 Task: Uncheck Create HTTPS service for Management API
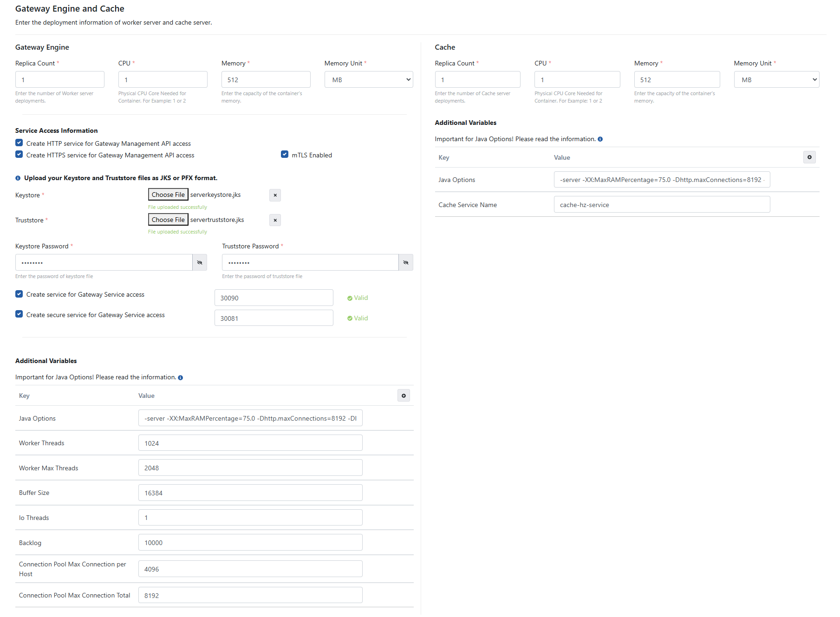19,155
